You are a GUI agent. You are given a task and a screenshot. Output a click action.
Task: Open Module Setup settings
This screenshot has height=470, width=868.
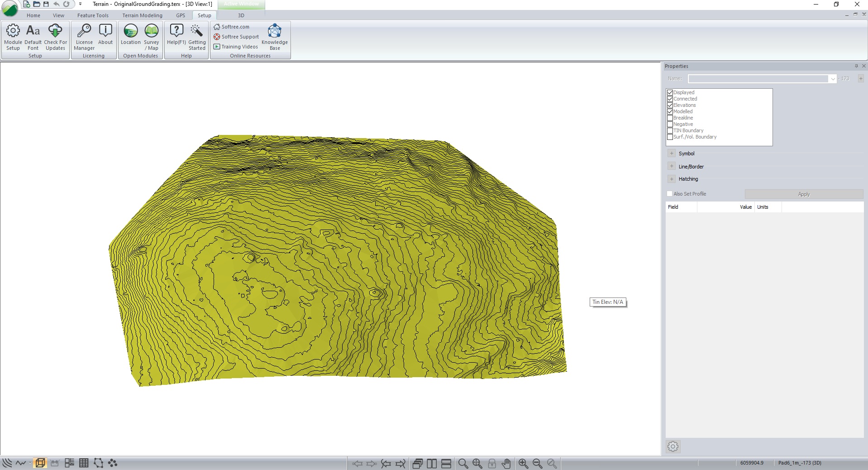[13, 37]
